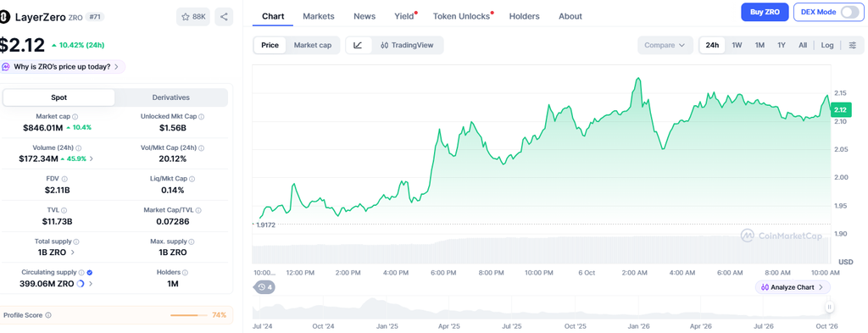The width and height of the screenshot is (868, 333).
Task: Click the Total supply info icon
Action: tap(76, 241)
